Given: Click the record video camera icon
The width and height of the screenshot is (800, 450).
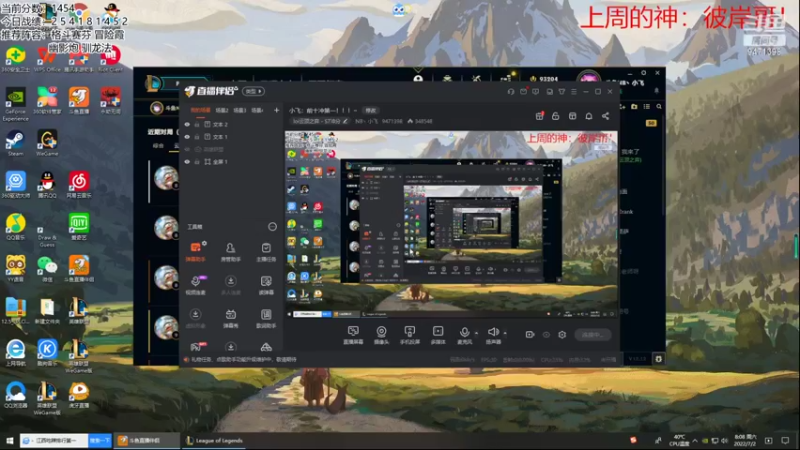Looking at the screenshot, I should pyautogui.click(x=530, y=335).
